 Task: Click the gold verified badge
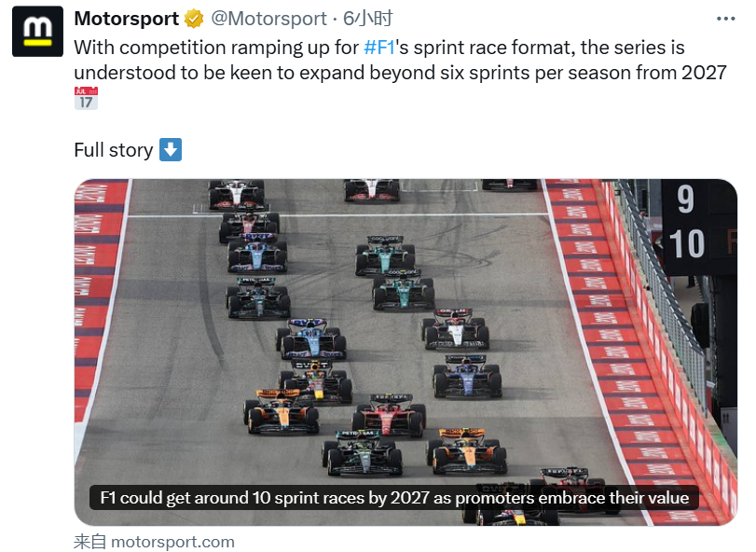(194, 19)
